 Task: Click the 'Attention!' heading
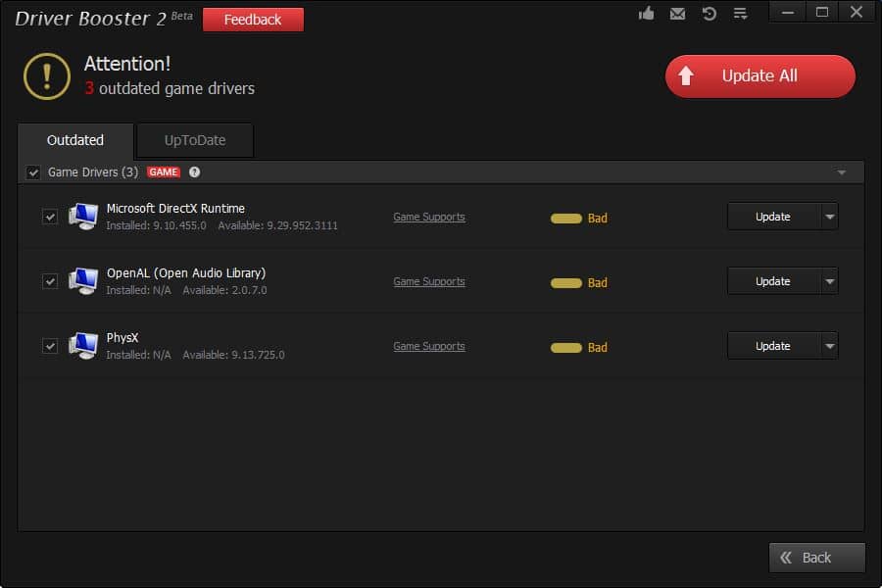coord(127,64)
